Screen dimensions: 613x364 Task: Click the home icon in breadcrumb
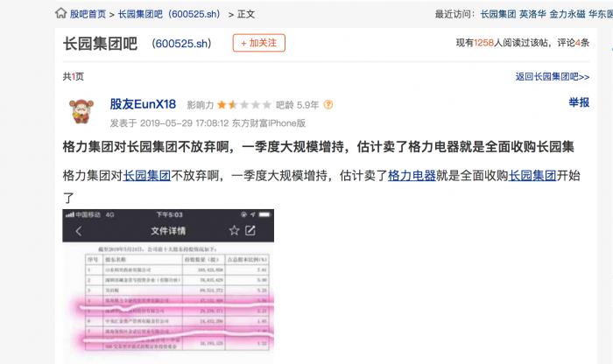coord(61,13)
